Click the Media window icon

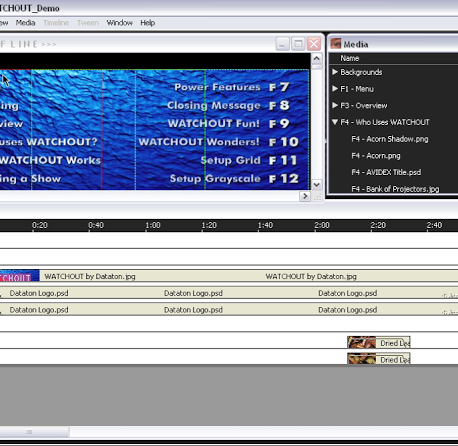pos(336,43)
